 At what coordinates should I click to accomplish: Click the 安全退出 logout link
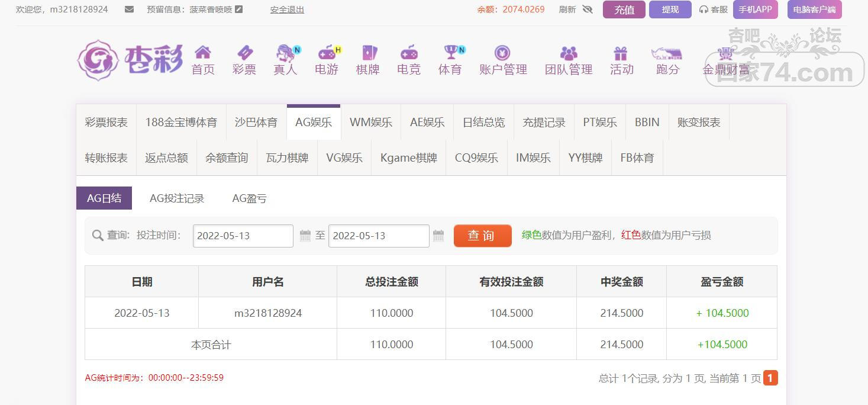pyautogui.click(x=287, y=9)
